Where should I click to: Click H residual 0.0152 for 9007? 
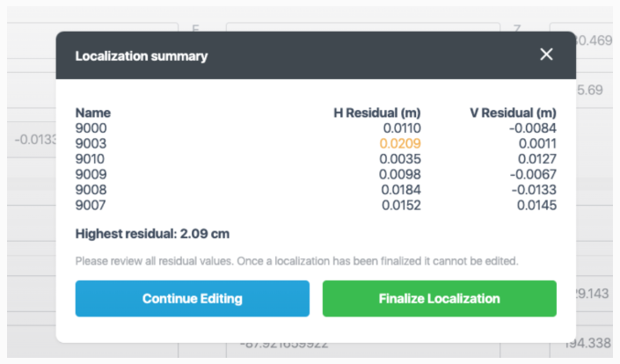(401, 205)
